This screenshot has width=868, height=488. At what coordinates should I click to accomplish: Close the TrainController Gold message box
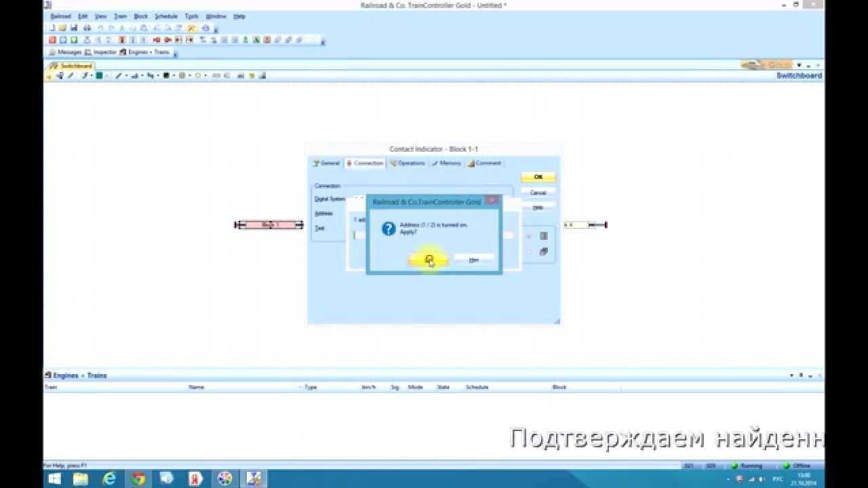492,201
